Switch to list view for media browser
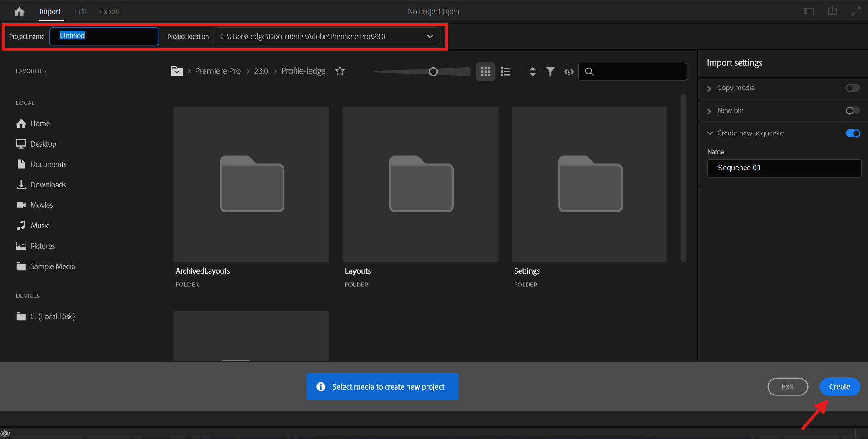Viewport: 868px width, 439px height. coord(505,71)
